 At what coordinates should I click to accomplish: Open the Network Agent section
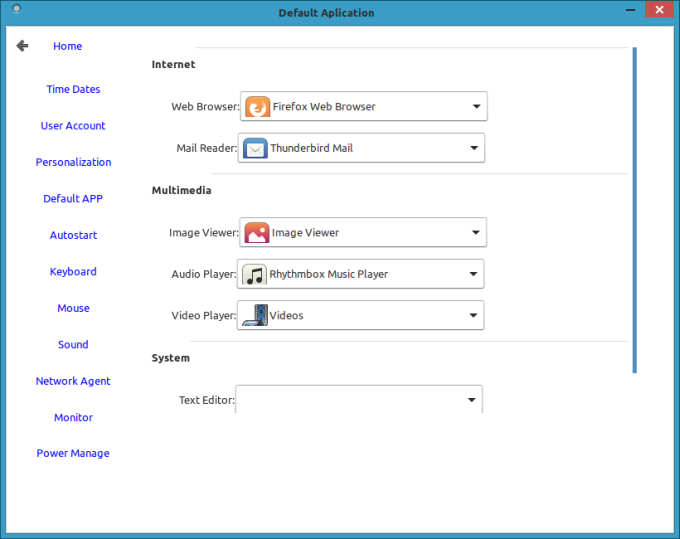coord(73,381)
